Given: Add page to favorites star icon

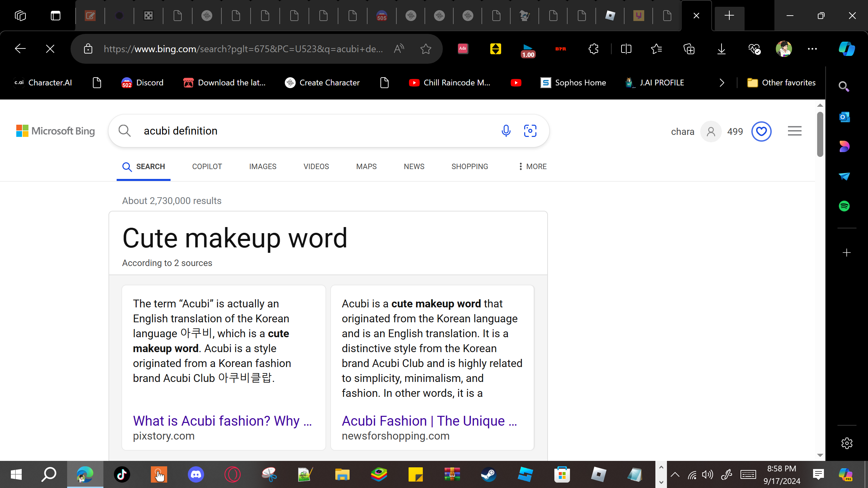Looking at the screenshot, I should coord(426,49).
